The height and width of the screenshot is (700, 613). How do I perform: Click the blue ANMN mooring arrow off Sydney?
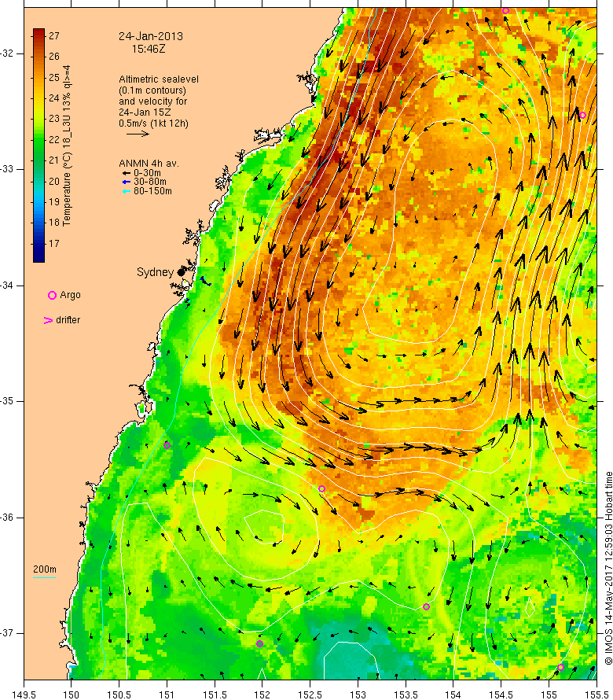(205, 282)
